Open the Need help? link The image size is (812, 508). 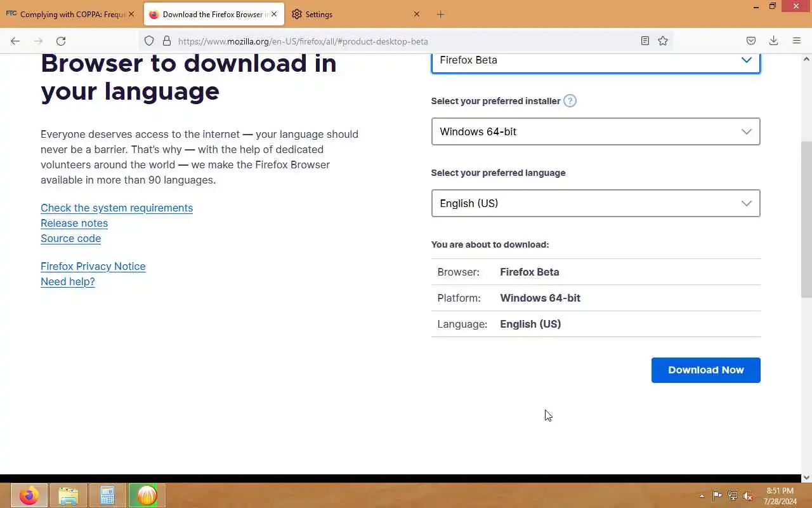tap(67, 281)
